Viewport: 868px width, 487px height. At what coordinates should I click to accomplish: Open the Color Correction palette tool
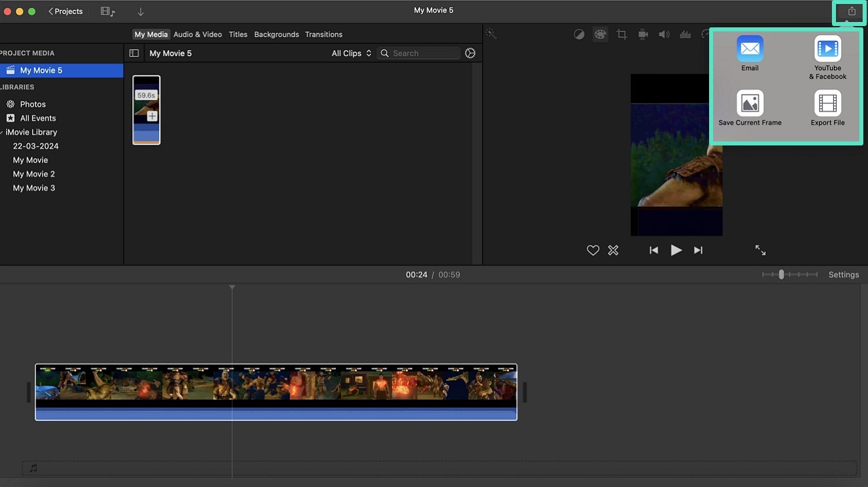[600, 34]
